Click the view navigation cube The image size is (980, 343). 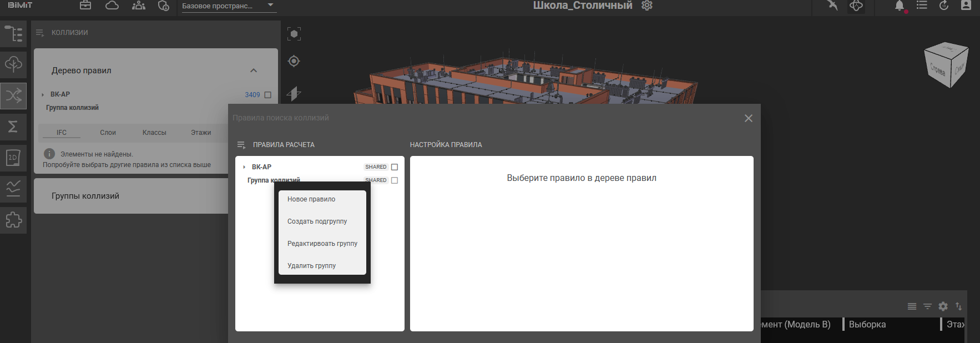(946, 66)
